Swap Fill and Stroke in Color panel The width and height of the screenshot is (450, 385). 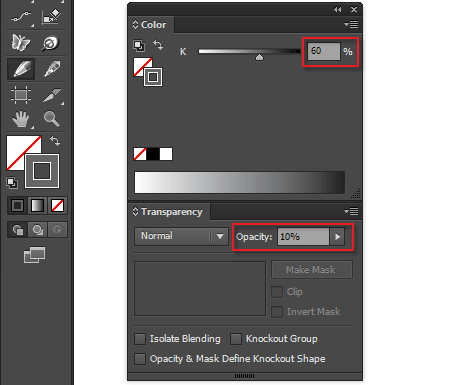pos(158,45)
